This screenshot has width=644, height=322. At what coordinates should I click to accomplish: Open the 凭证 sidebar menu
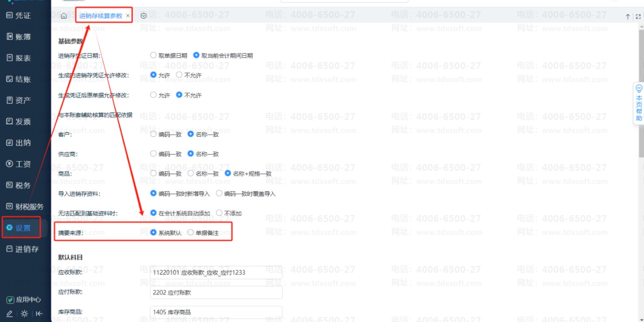[x=19, y=16]
